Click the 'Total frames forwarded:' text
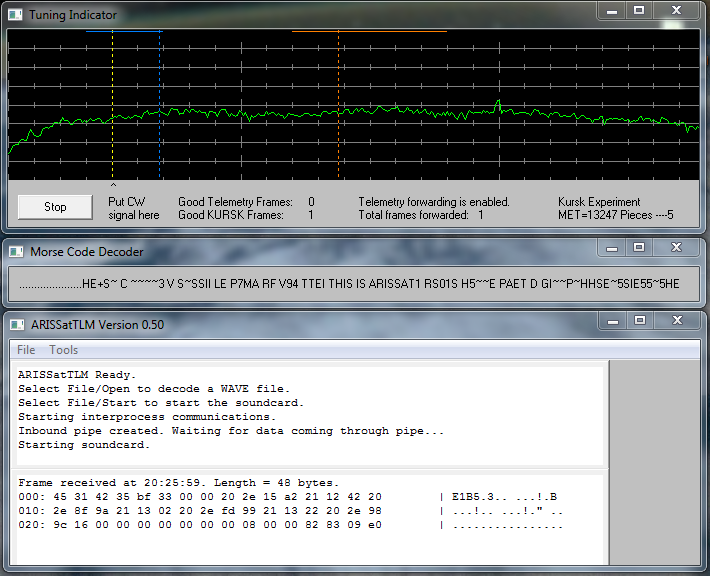710x576 pixels. pyautogui.click(x=413, y=215)
